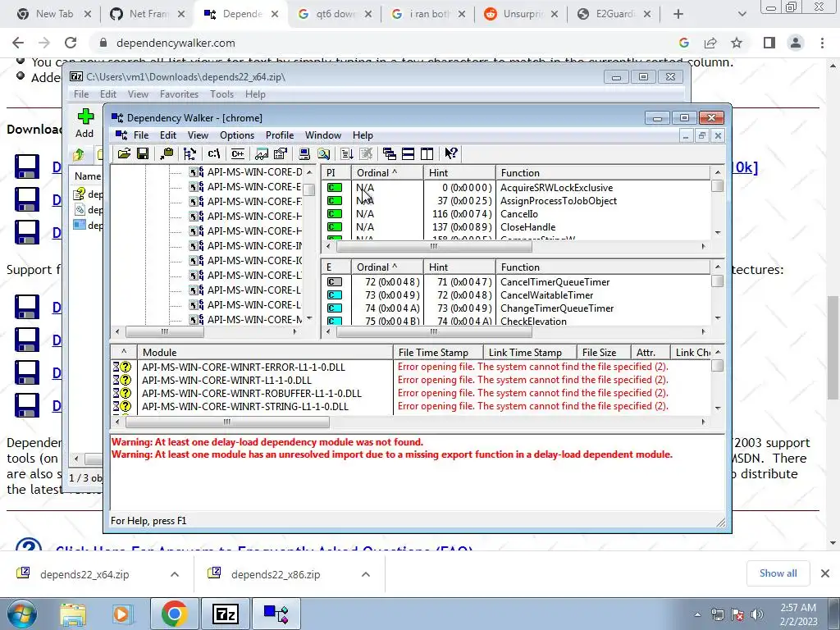The width and height of the screenshot is (840, 630).
Task: Click the Chrome back arrow
Action: [x=18, y=43]
